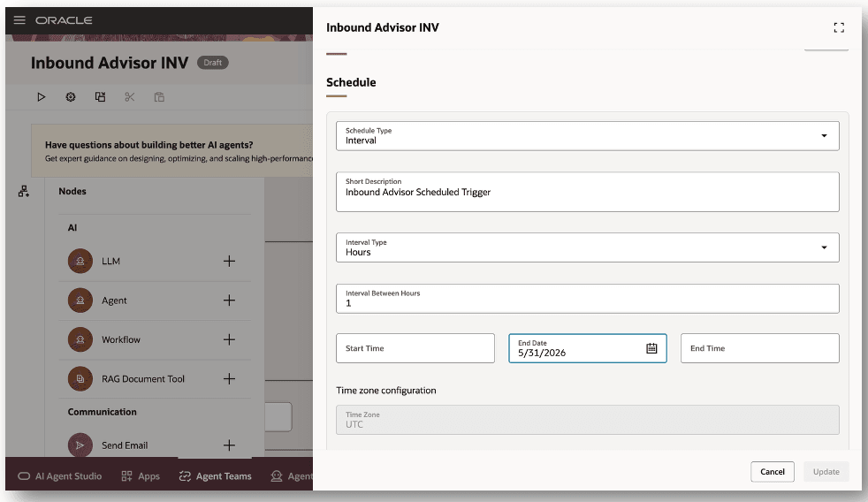This screenshot has width=868, height=502.
Task: Click the node tree add icon beside Nodes
Action: click(23, 192)
